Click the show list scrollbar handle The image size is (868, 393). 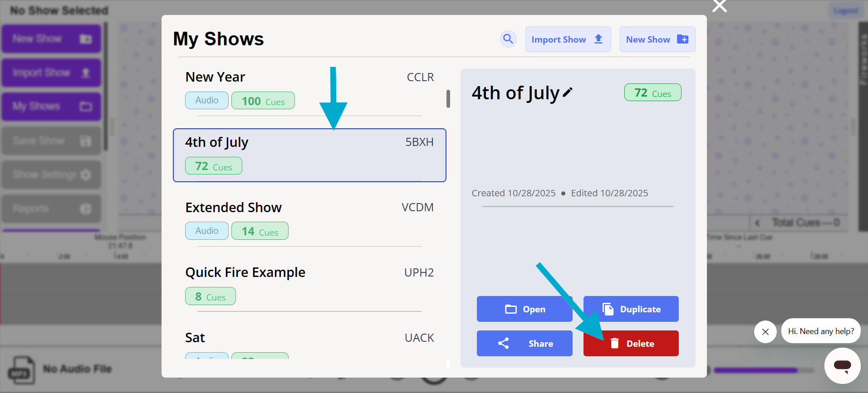448,99
